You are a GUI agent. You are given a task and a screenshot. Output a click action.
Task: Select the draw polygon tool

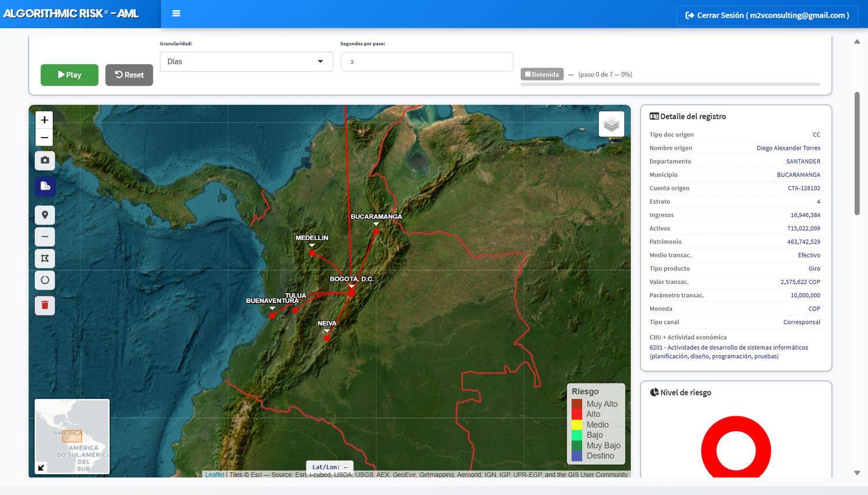coord(45,258)
